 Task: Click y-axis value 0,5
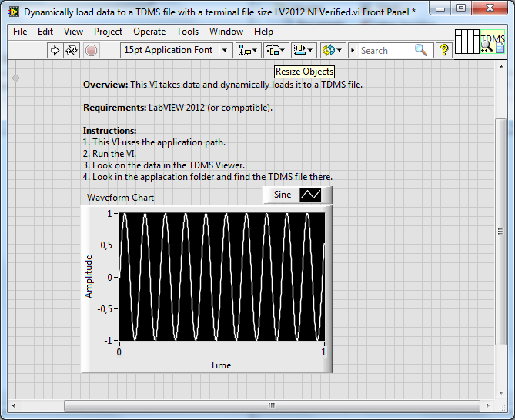(x=106, y=245)
